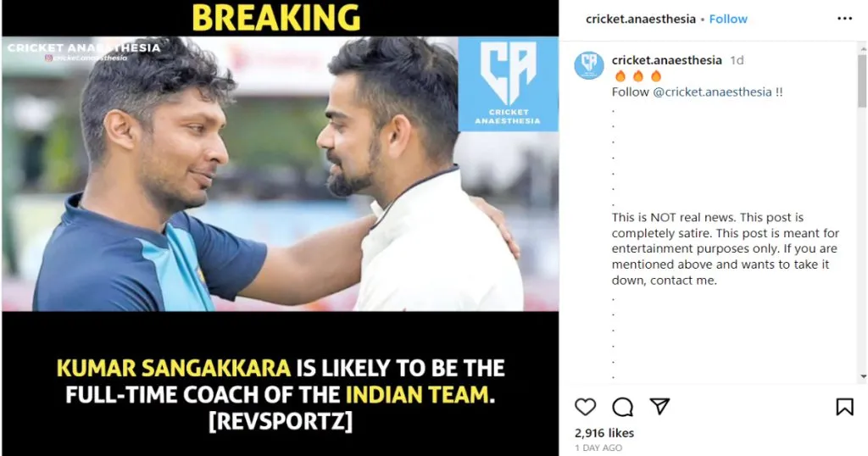Open the three-dot more options menu

click(x=845, y=19)
